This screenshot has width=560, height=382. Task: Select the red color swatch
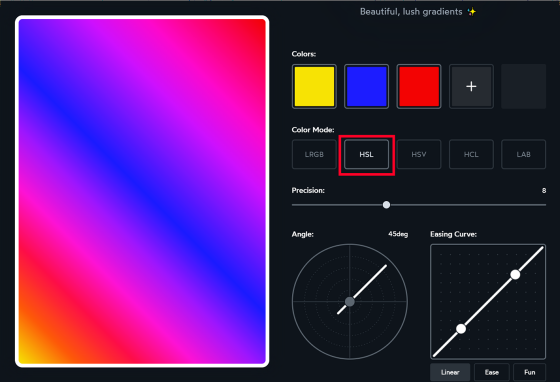coord(419,86)
